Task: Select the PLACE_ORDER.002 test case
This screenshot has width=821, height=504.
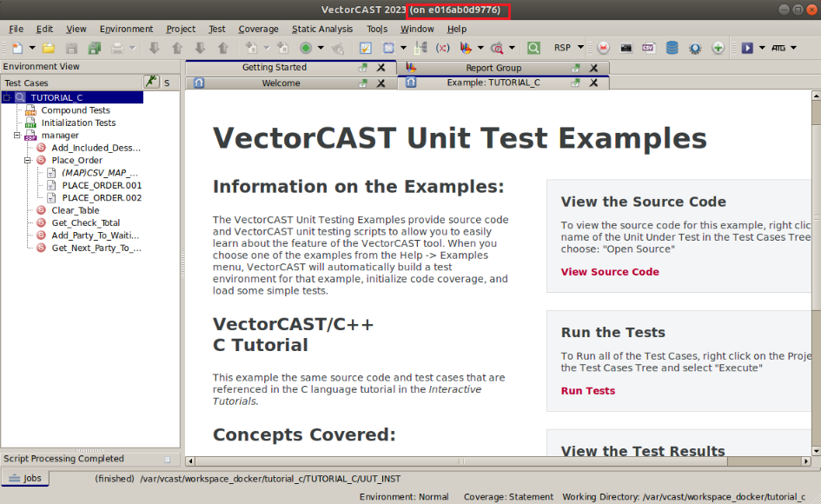Action: (102, 198)
